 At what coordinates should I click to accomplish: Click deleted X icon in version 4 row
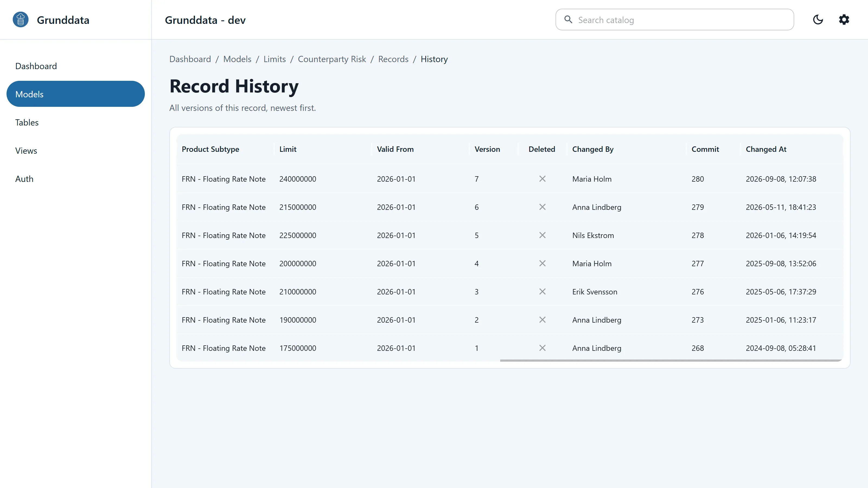tap(542, 263)
